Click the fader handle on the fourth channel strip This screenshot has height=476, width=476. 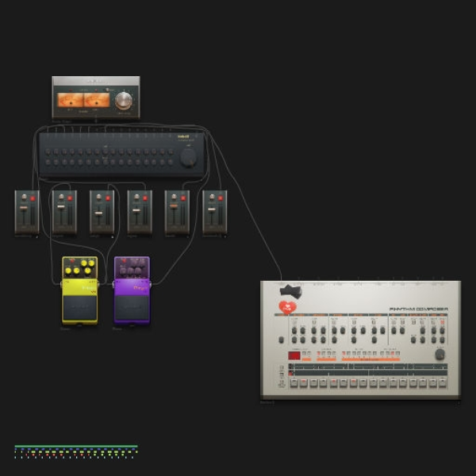136,210
